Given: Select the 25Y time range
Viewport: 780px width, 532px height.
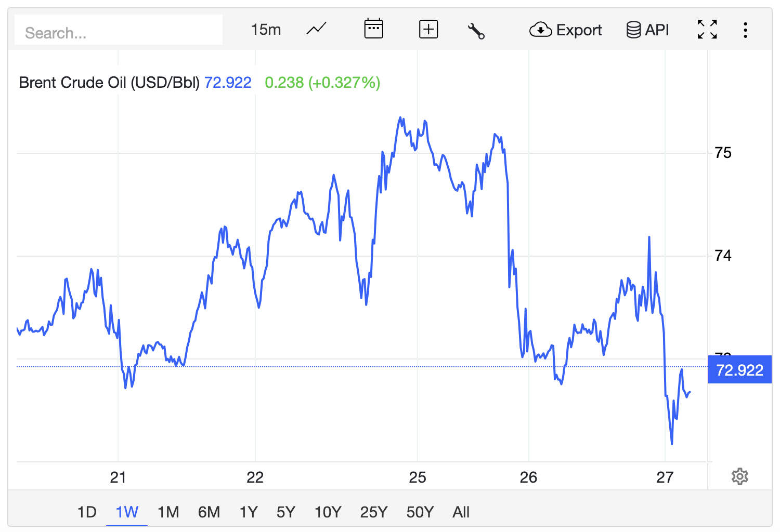Looking at the screenshot, I should [374, 512].
